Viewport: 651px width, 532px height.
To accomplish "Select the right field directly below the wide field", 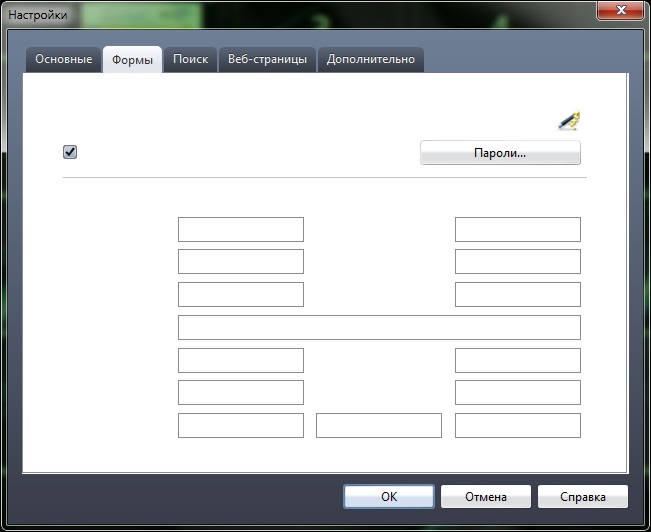I will tap(518, 360).
